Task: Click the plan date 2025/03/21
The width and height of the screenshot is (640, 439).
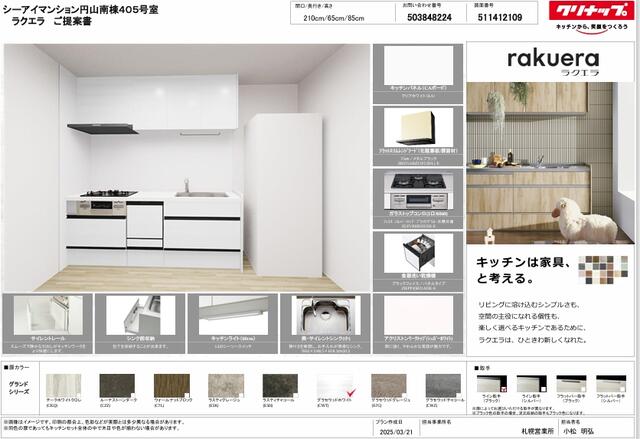Action: pos(396,432)
